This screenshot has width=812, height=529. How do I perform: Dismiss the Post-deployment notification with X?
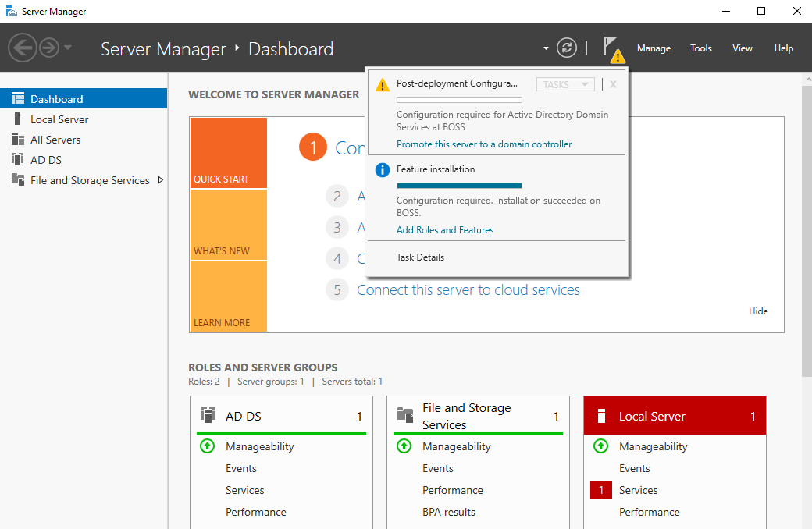pos(613,84)
